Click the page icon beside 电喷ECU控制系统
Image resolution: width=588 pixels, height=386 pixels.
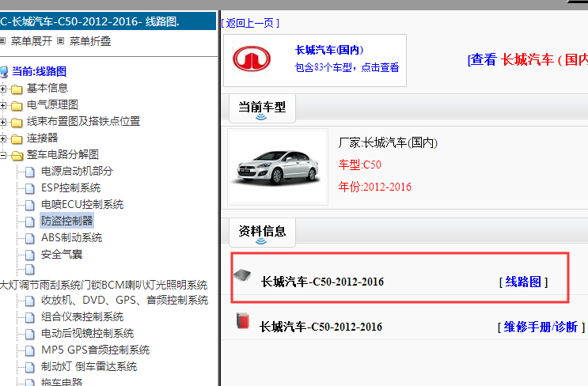tap(30, 205)
